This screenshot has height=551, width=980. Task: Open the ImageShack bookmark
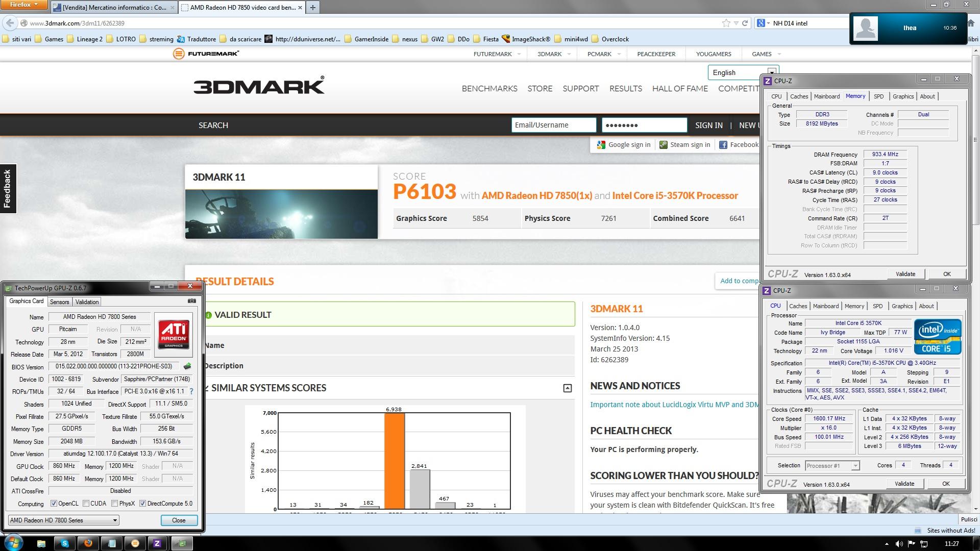(x=526, y=39)
